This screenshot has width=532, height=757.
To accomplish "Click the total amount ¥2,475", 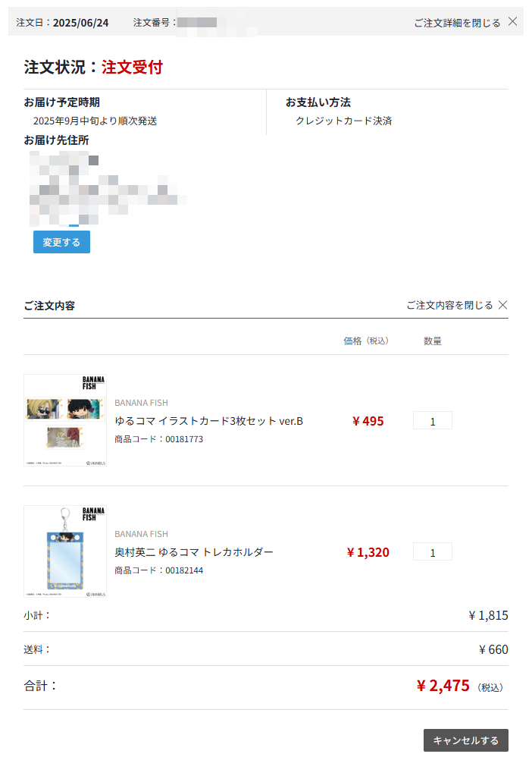I will tap(443, 686).
